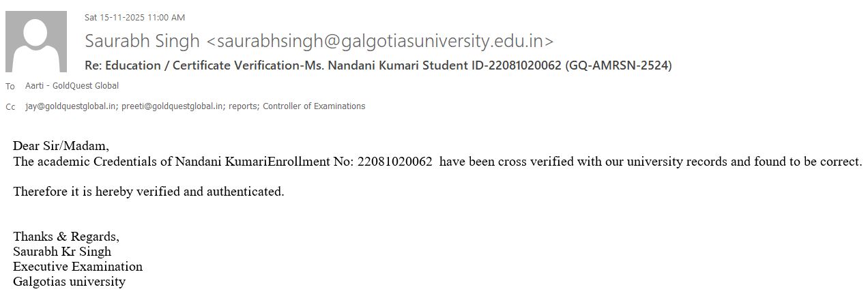Open Controller of Examinations Cc contact
The height and width of the screenshot is (298, 868).
[314, 106]
